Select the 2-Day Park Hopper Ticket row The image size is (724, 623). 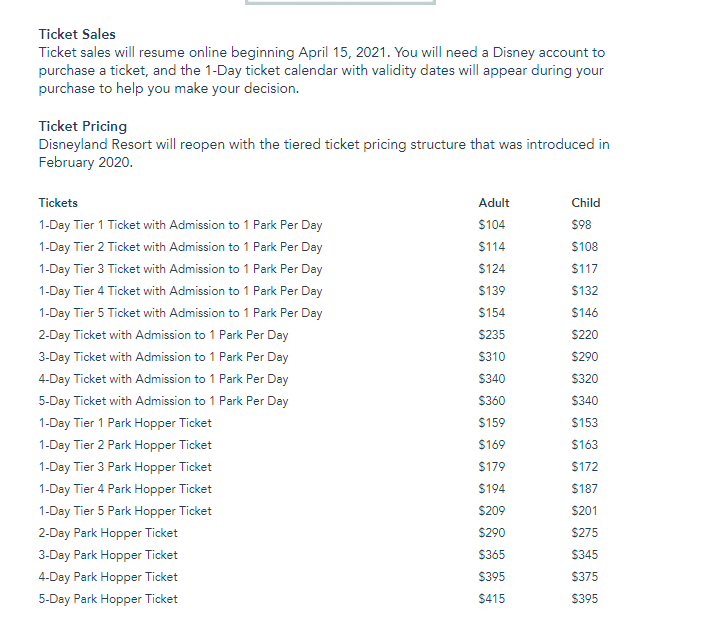tap(108, 533)
